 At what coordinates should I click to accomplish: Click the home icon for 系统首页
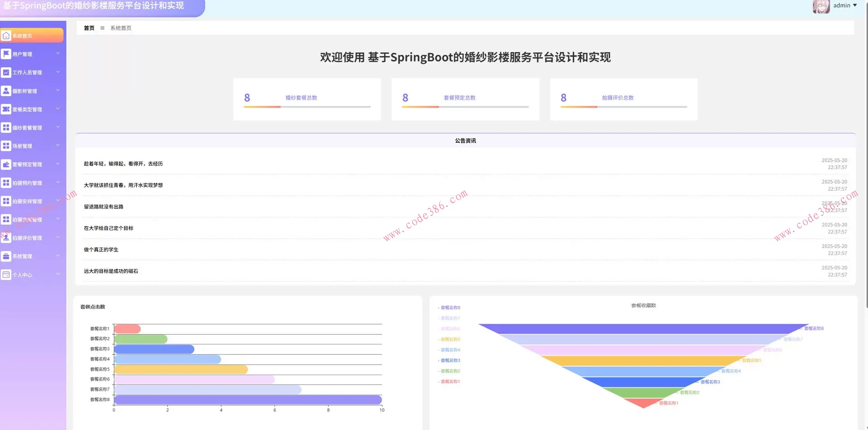click(6, 36)
